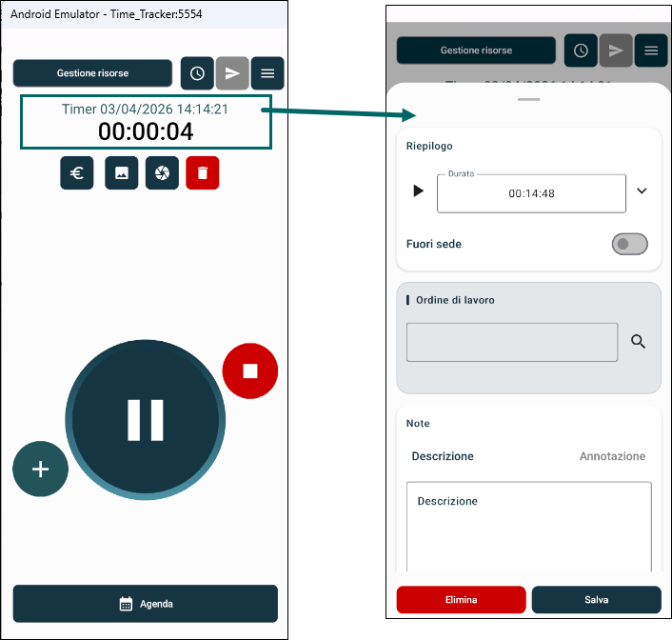Add an expense with the euro icon

click(x=77, y=173)
